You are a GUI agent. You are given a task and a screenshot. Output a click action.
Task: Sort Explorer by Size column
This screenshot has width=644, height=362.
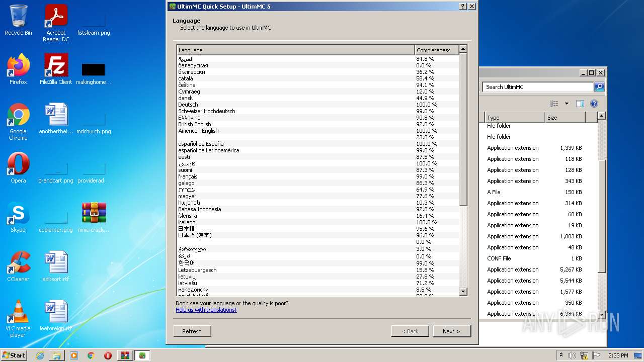(565, 118)
